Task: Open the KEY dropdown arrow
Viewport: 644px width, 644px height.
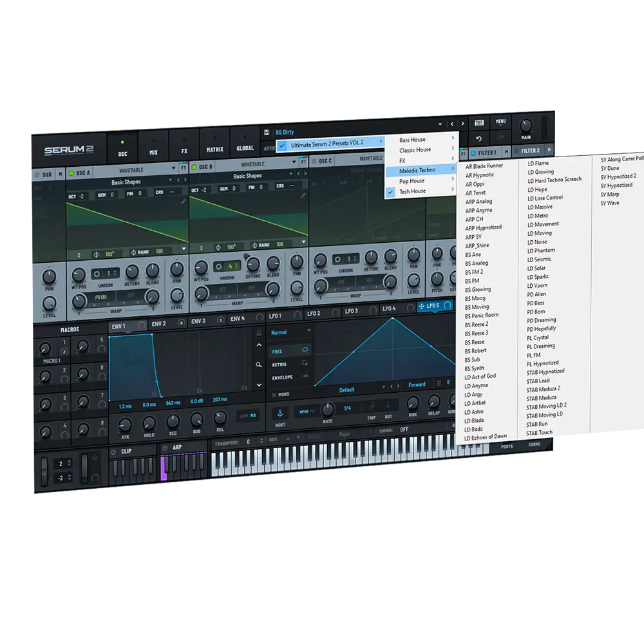Action: [x=299, y=438]
